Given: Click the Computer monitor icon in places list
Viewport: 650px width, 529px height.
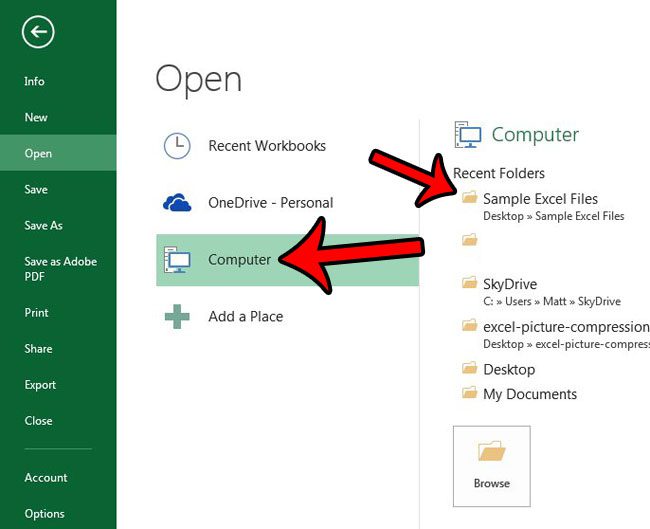Looking at the screenshot, I should pyautogui.click(x=177, y=260).
